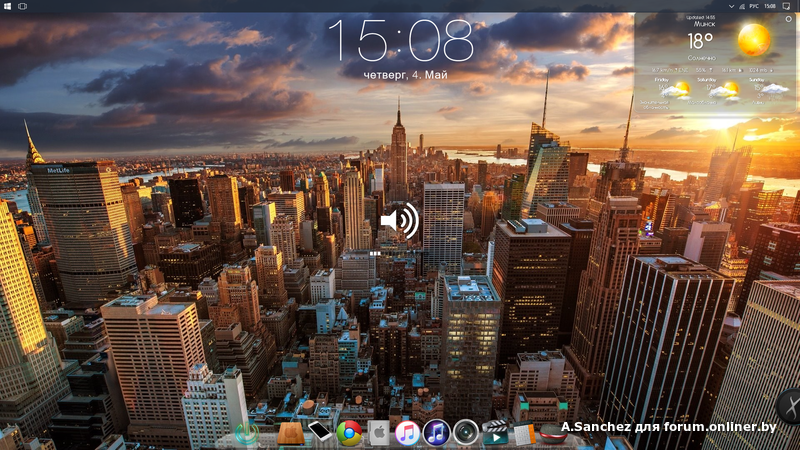Launch iTunes white music note icon
800x450 pixels.
(407, 433)
